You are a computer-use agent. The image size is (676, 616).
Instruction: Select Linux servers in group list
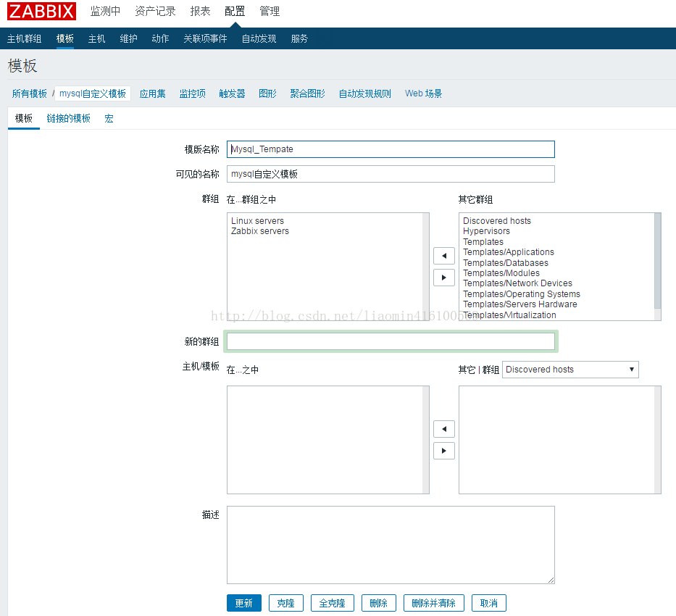(257, 221)
